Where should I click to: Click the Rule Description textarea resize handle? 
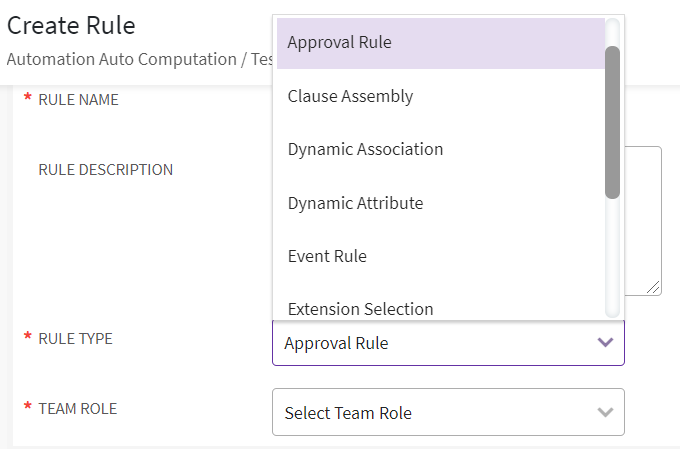654,288
